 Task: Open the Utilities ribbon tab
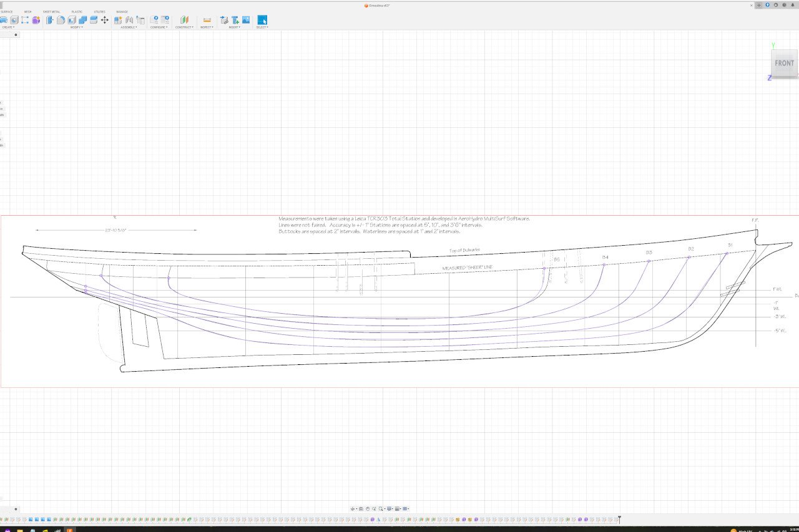click(x=100, y=11)
